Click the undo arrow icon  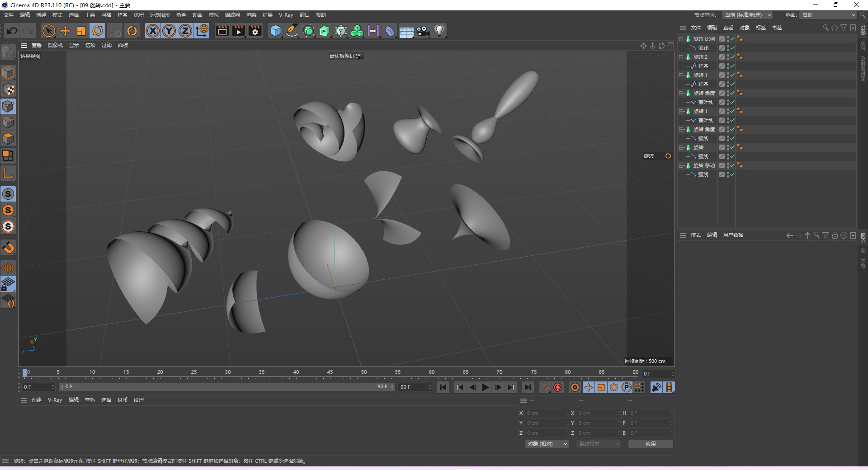(12, 31)
